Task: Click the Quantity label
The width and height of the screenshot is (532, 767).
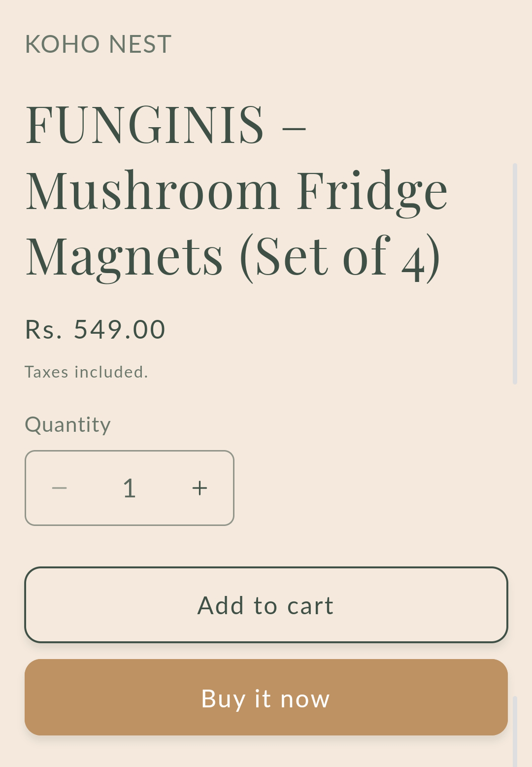Action: (68, 424)
